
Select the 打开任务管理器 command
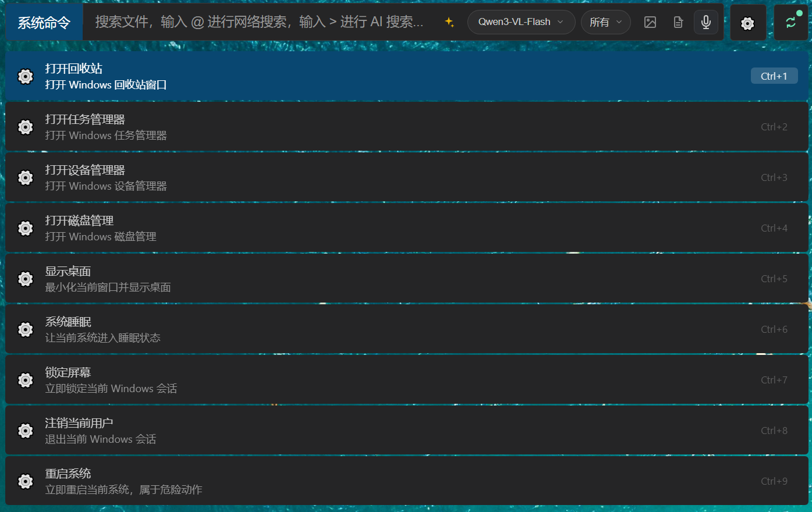(x=407, y=127)
